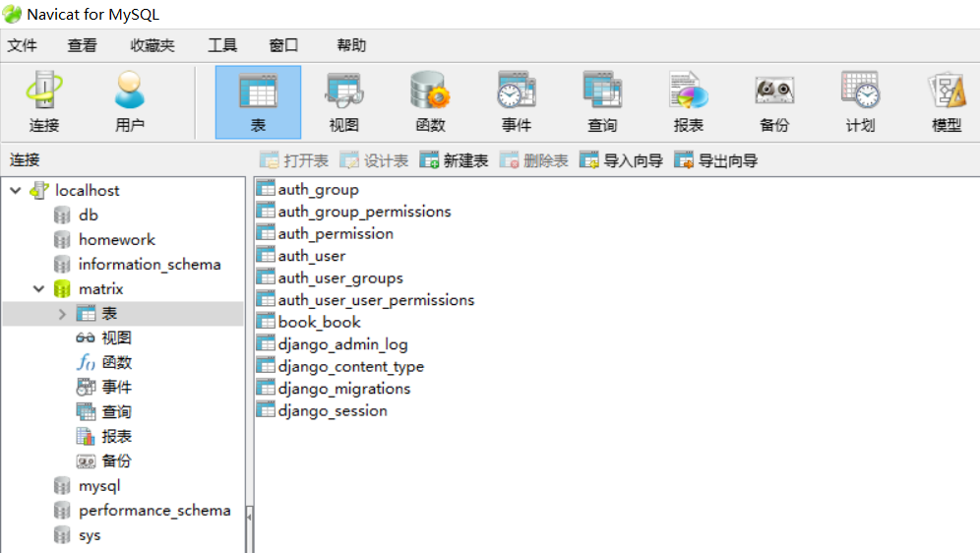Collapse the left connection pane handle
Viewport: 980px width, 553px height.
[249, 517]
